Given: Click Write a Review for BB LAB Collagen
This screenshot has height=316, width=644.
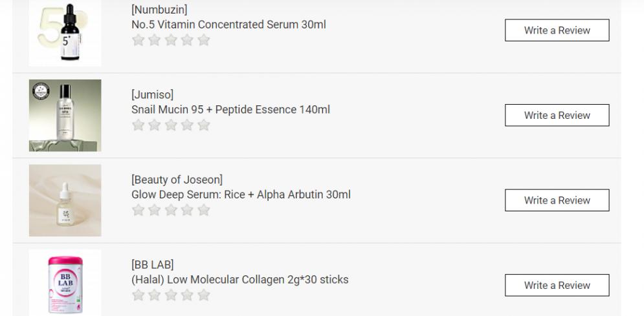Looking at the screenshot, I should point(557,285).
